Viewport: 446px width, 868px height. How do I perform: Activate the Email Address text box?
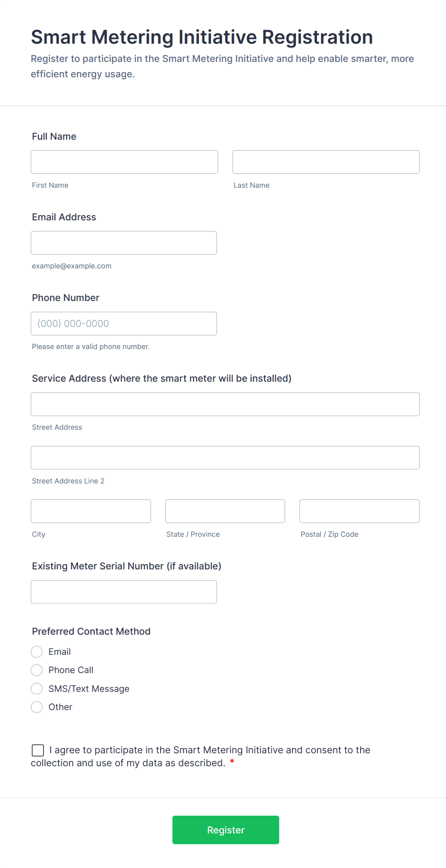124,243
